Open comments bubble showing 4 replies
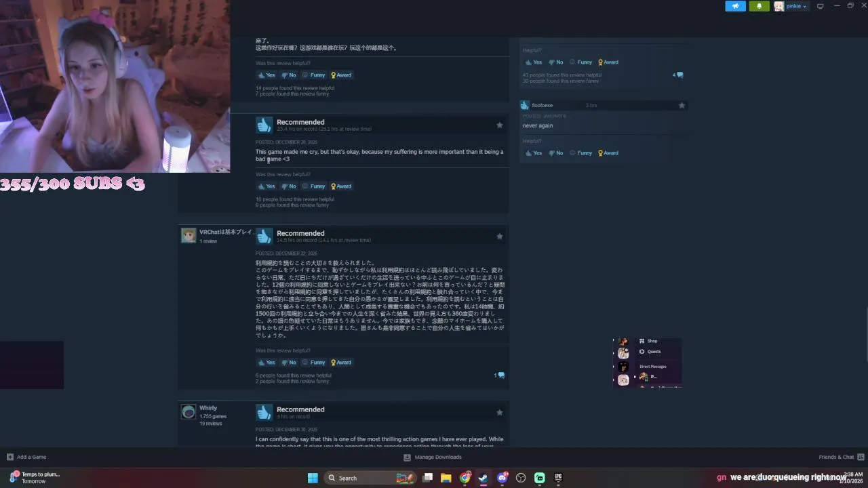 coord(678,75)
